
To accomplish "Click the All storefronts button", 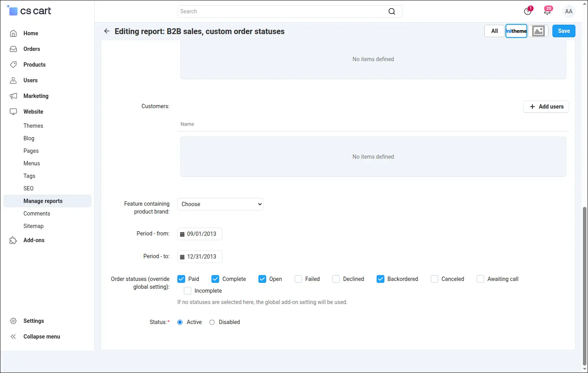I will 494,31.
